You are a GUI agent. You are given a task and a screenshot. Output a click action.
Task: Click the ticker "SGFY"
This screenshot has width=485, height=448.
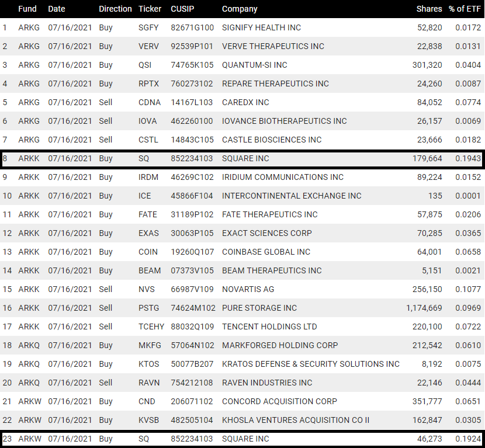148,27
